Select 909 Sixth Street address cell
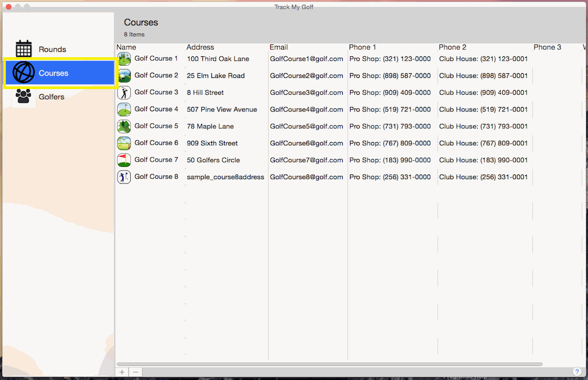The width and height of the screenshot is (588, 380). click(212, 143)
